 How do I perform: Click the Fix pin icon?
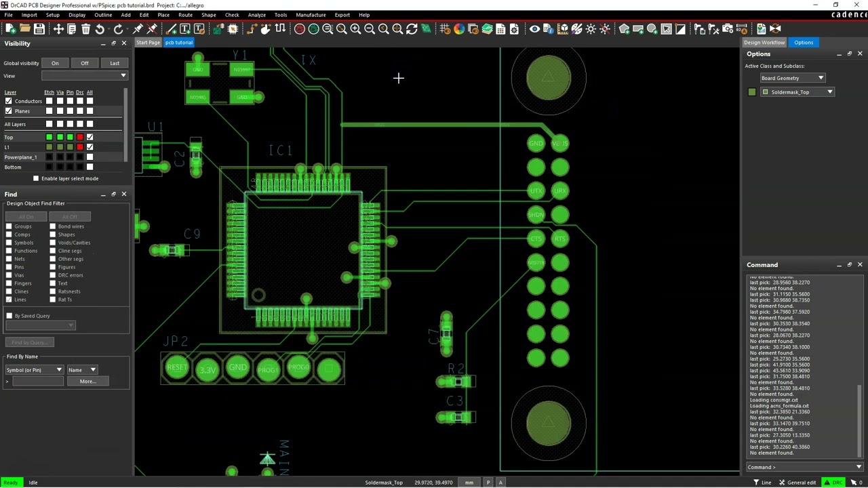[138, 29]
